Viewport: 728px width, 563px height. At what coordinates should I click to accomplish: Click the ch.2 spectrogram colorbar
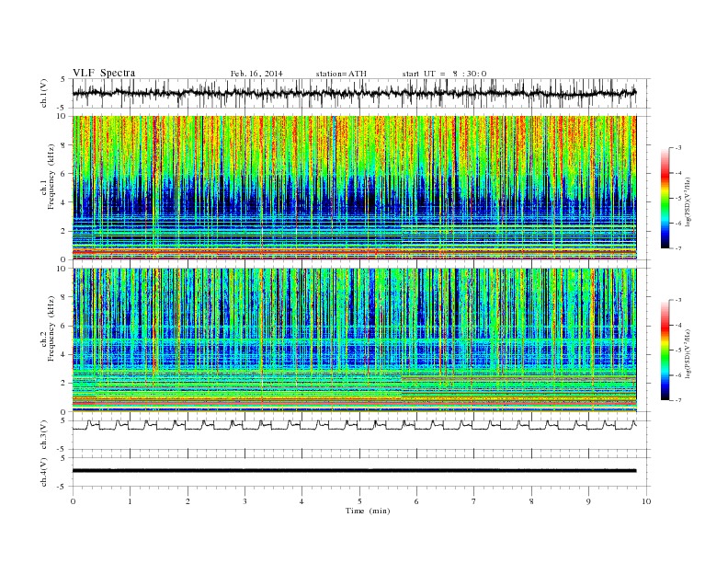[x=665, y=350]
